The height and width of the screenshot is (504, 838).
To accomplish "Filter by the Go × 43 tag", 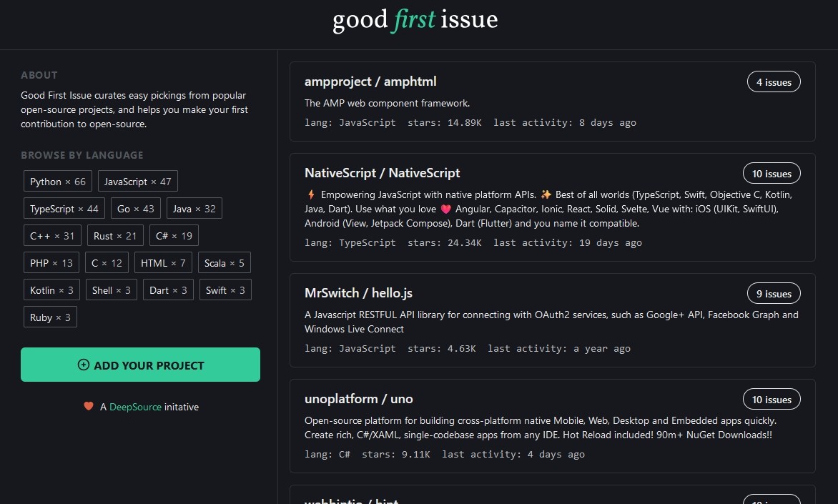I will 136,209.
